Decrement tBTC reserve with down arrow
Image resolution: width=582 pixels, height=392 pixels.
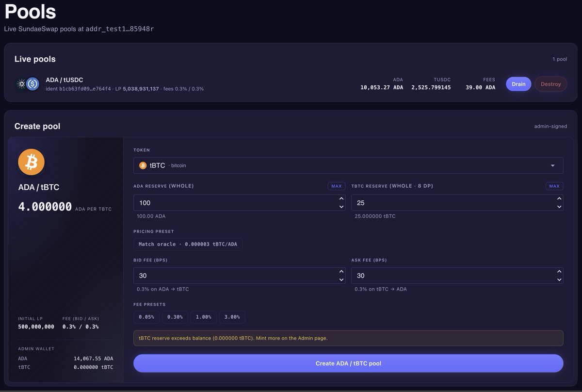pos(559,207)
